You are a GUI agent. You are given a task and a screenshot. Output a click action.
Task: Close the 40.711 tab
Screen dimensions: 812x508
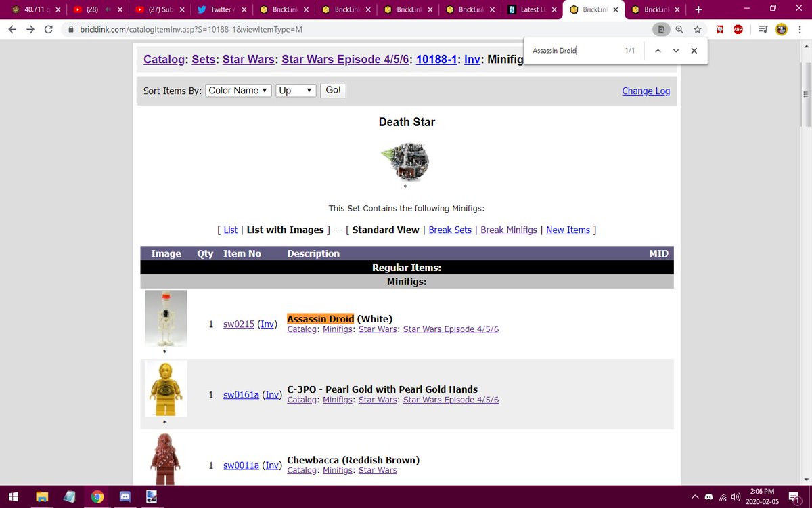click(58, 10)
